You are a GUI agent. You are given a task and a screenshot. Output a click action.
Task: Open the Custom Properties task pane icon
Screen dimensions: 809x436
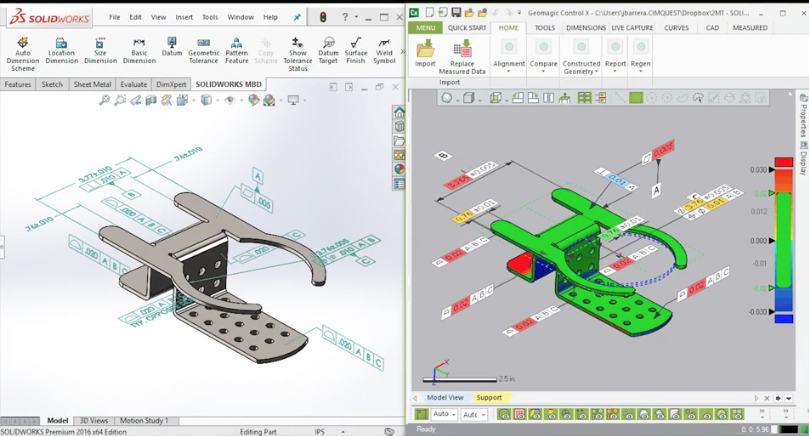399,184
